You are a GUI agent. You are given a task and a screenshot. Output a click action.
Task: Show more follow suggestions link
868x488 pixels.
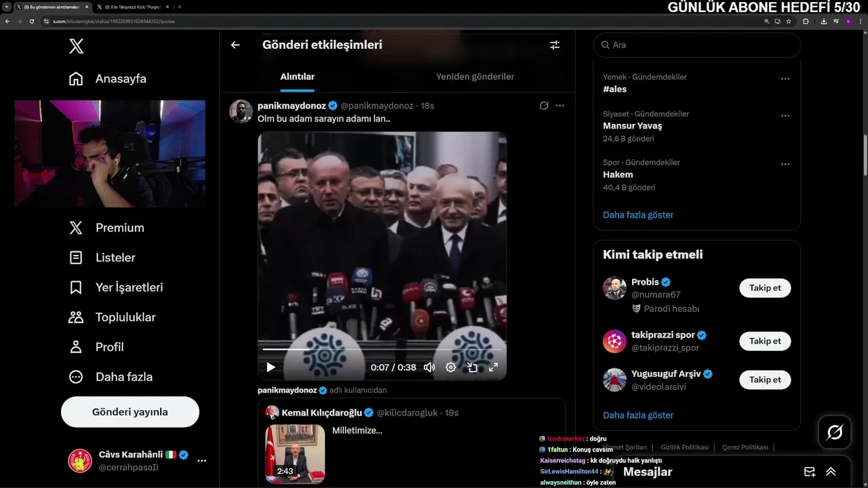(x=638, y=415)
